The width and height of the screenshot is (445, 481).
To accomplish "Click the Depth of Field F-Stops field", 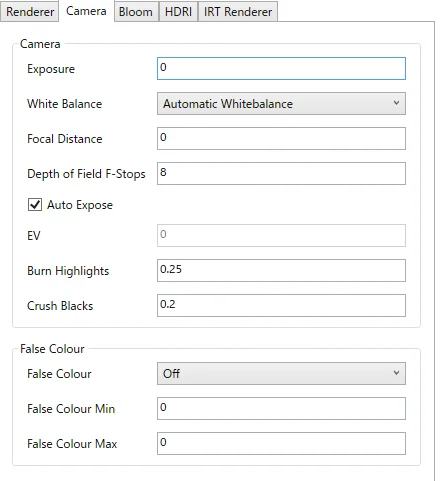I will [281, 173].
